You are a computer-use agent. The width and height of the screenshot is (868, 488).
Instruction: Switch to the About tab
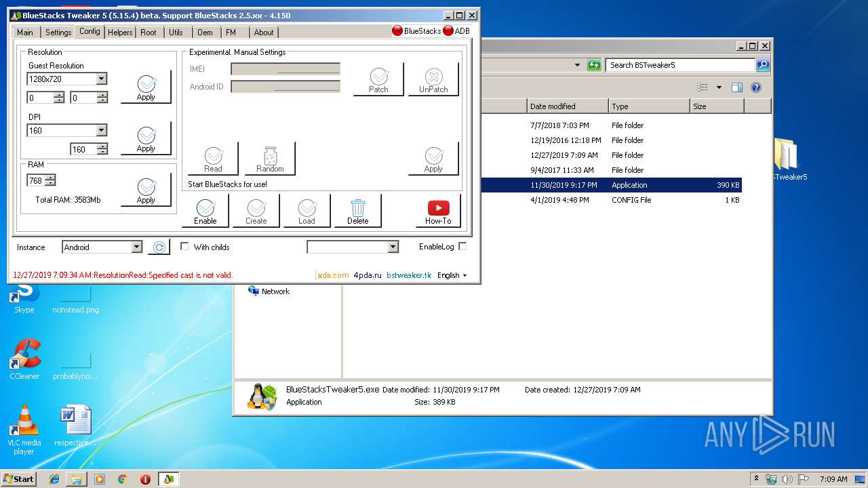click(x=264, y=32)
